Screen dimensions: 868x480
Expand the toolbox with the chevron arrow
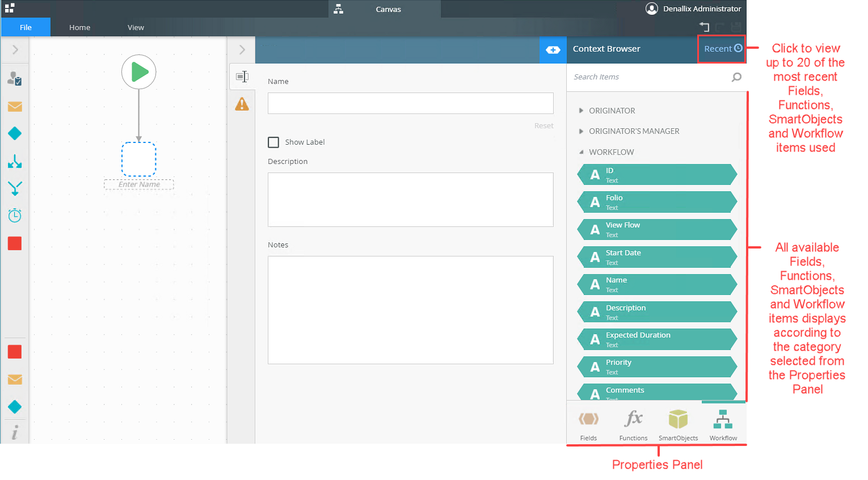(15, 50)
